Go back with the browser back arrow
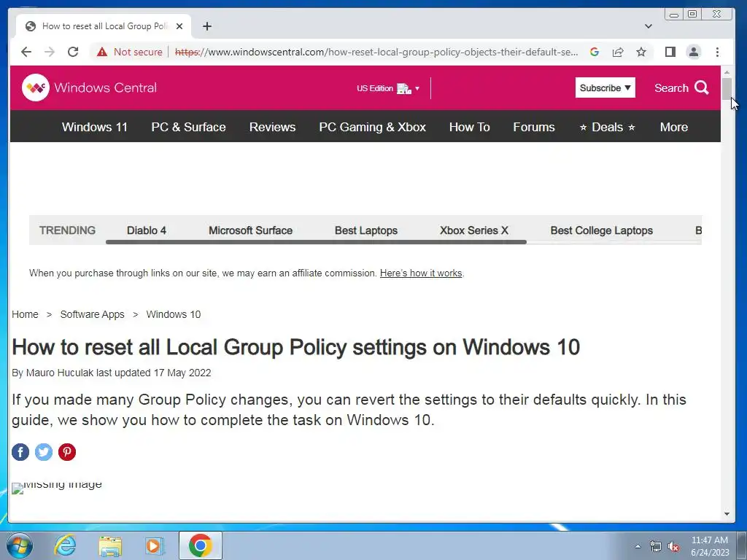Image resolution: width=747 pixels, height=560 pixels. pyautogui.click(x=26, y=52)
